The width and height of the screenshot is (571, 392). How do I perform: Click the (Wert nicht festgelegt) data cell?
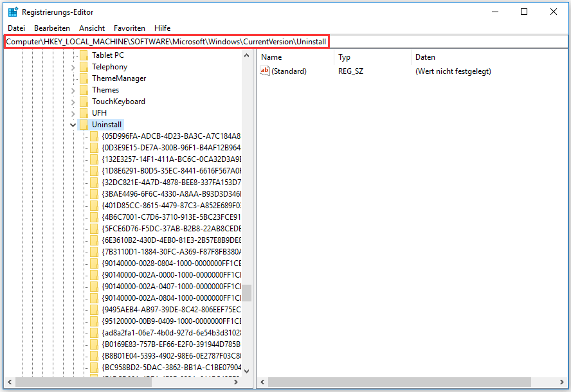point(453,71)
